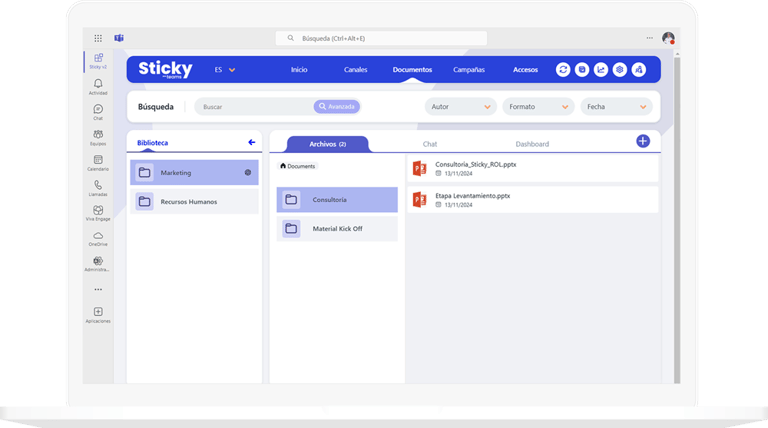Open the Sticky v2 app in sidebar
Viewport: 768px width, 428px height.
(98, 61)
